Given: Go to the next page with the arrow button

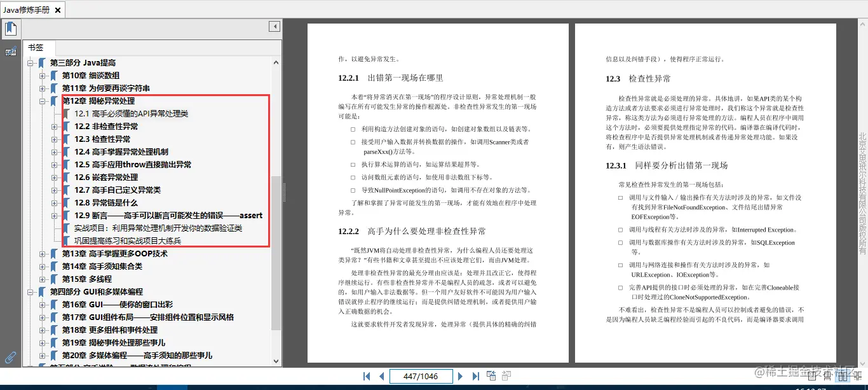Looking at the screenshot, I should (460, 376).
